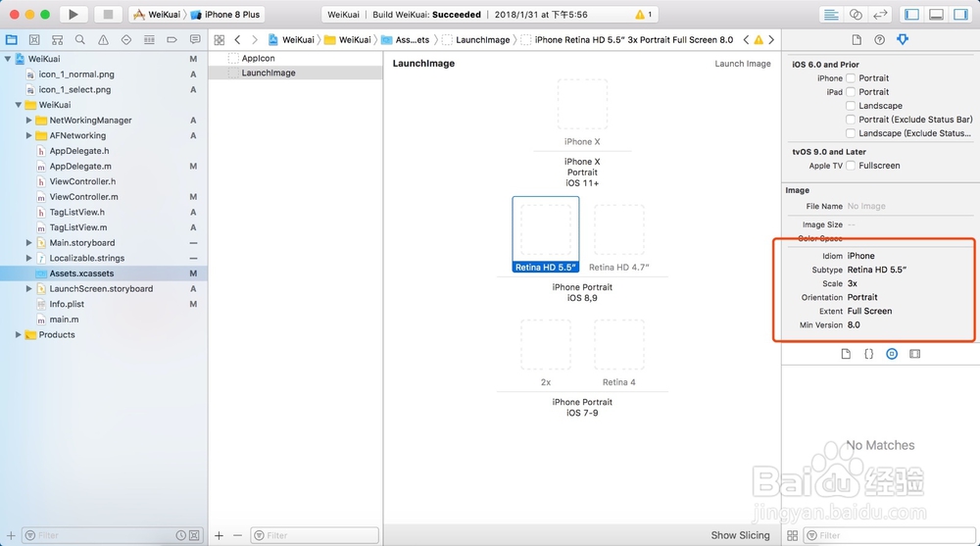
Task: Go forward in editor history
Action: (255, 39)
